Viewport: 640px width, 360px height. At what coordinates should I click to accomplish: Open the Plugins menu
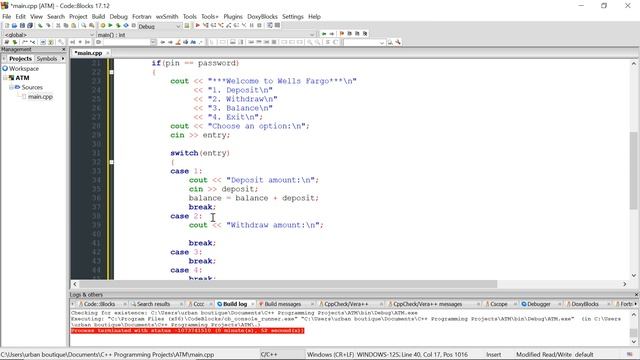coord(233,17)
